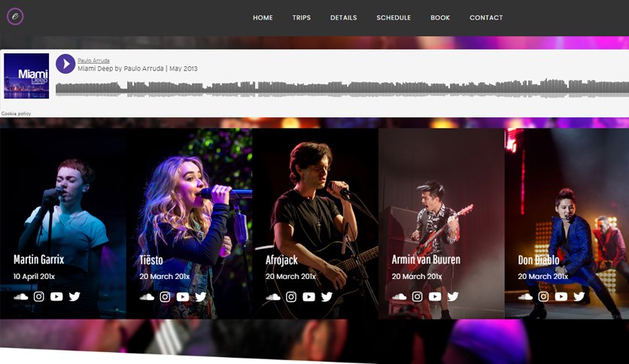
Task: Select the Don Diablo artist name
Action: coord(539,259)
